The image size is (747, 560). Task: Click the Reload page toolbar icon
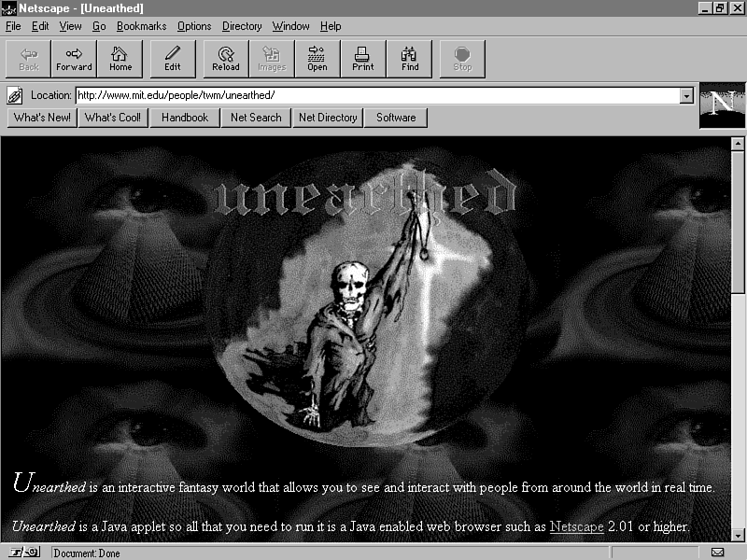pos(226,58)
